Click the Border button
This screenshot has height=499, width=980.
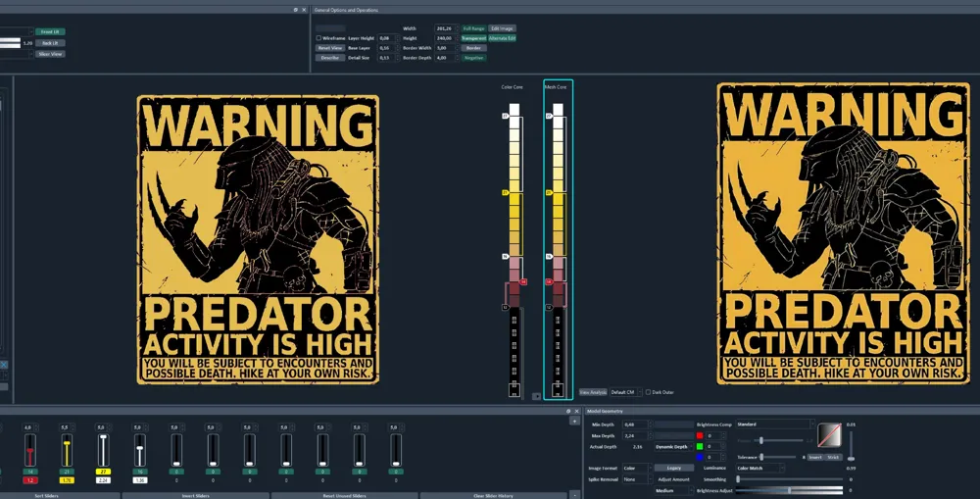(473, 48)
